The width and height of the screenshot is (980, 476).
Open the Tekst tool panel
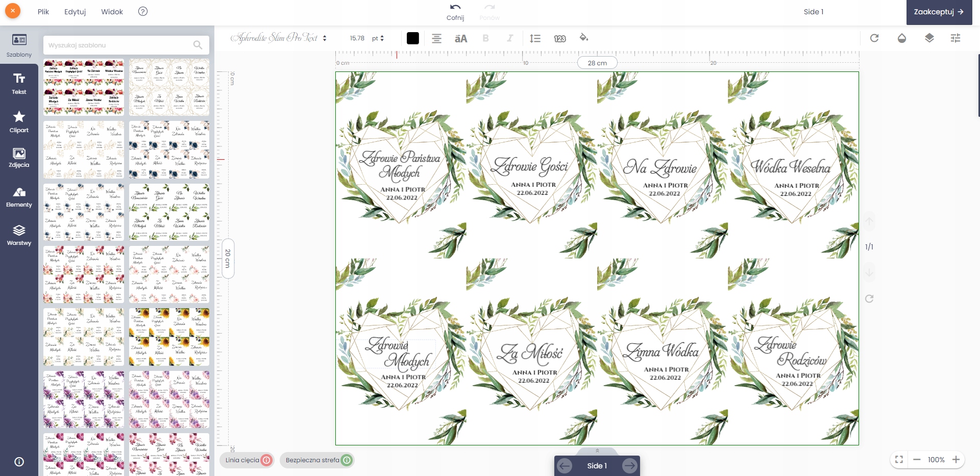[x=19, y=84]
